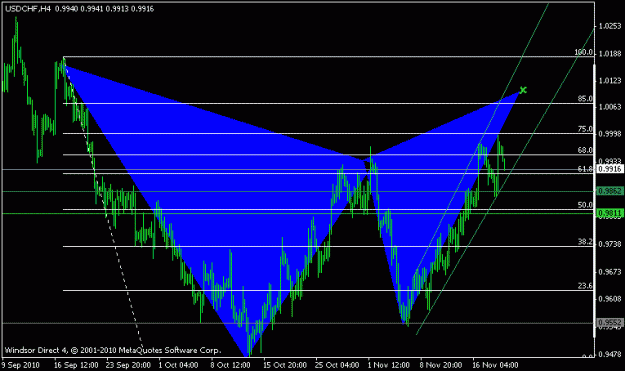Viewport: 625px width, 371px height.
Task: Click the 25 Oct 04:00 time label
Action: 337,365
